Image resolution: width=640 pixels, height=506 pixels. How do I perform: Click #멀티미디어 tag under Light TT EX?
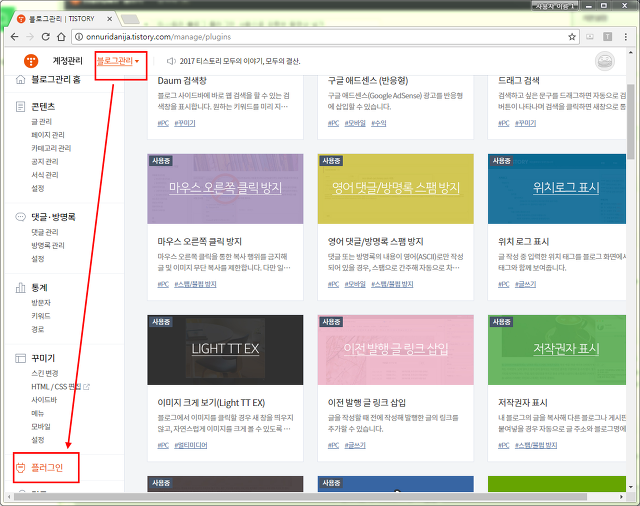point(191,445)
